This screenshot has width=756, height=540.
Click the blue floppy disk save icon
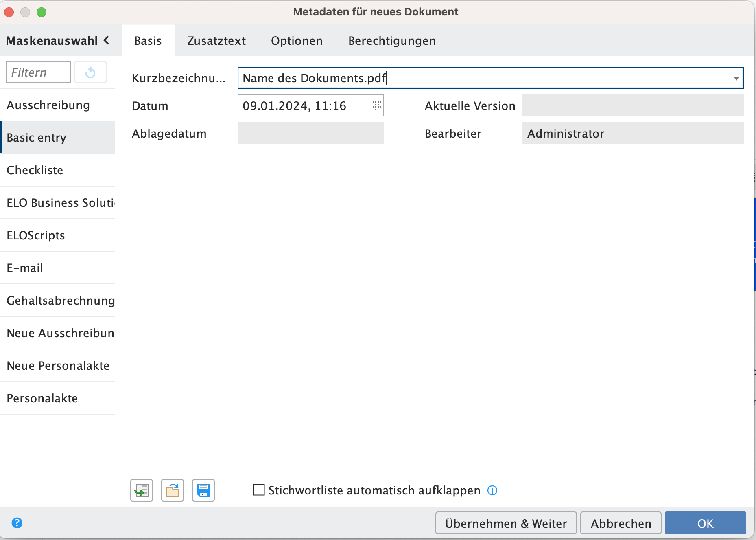click(203, 490)
